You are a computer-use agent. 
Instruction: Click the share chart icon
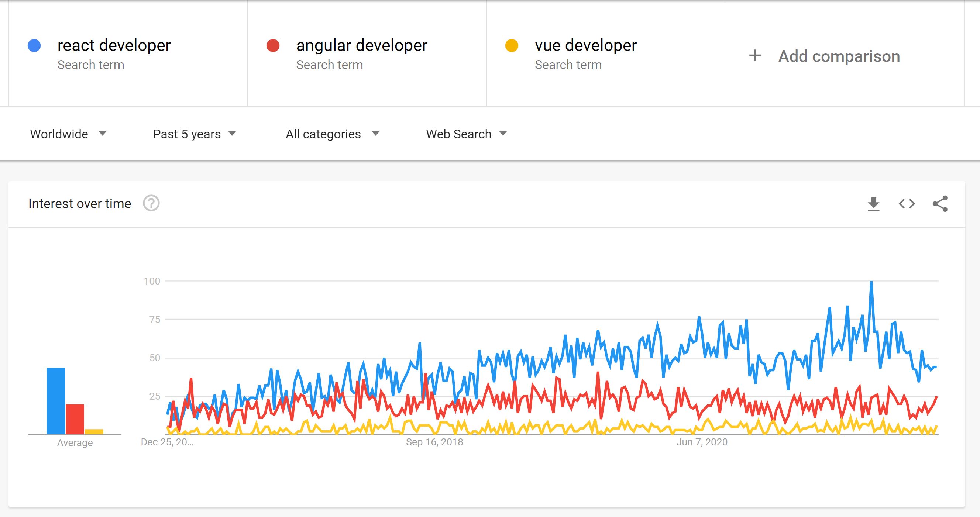(940, 204)
